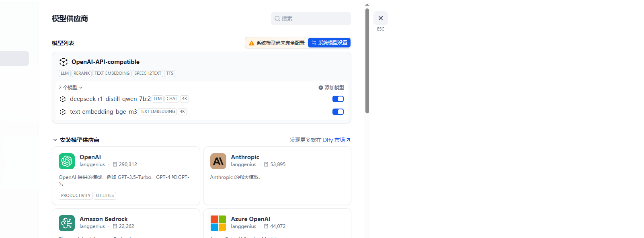Click the 4K tag on text-embedding-bge-m3 row
This screenshot has height=238, width=644.
click(183, 112)
